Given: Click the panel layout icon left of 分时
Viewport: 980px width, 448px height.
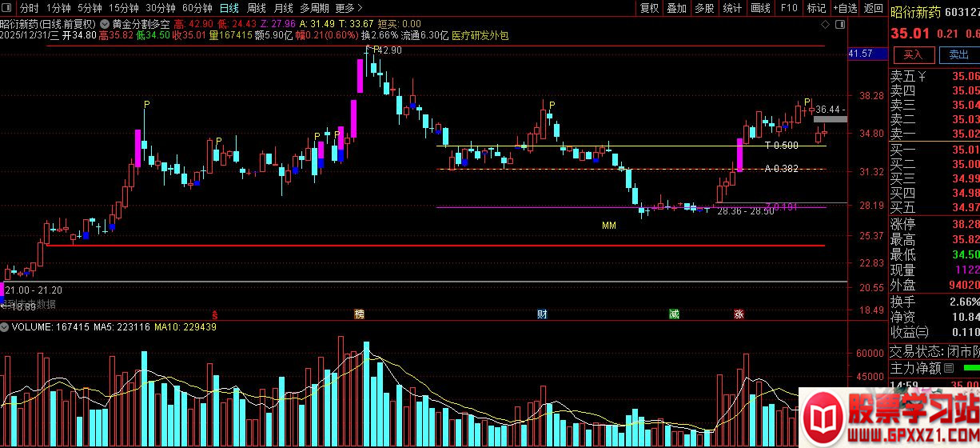Looking at the screenshot, I should [x=8, y=8].
